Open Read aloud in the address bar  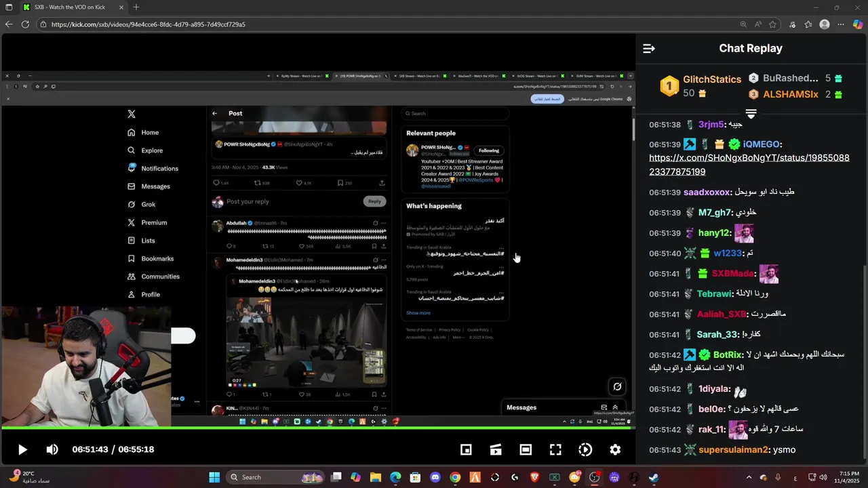coord(758,24)
